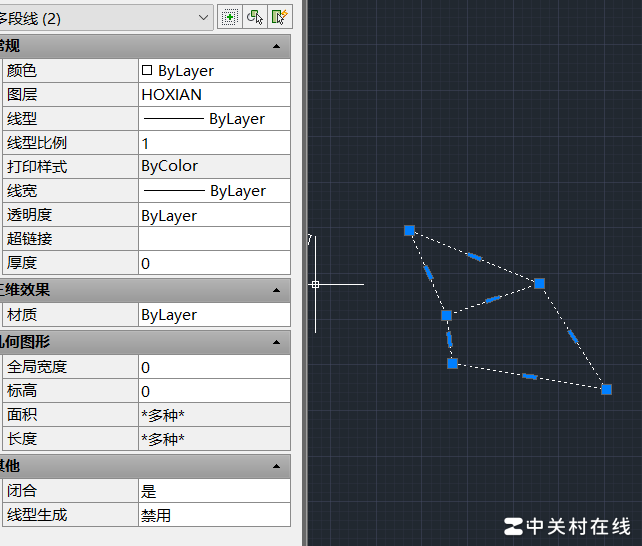
Task: Click midpoint grip on the bottom polyline edge
Action: coord(530,376)
